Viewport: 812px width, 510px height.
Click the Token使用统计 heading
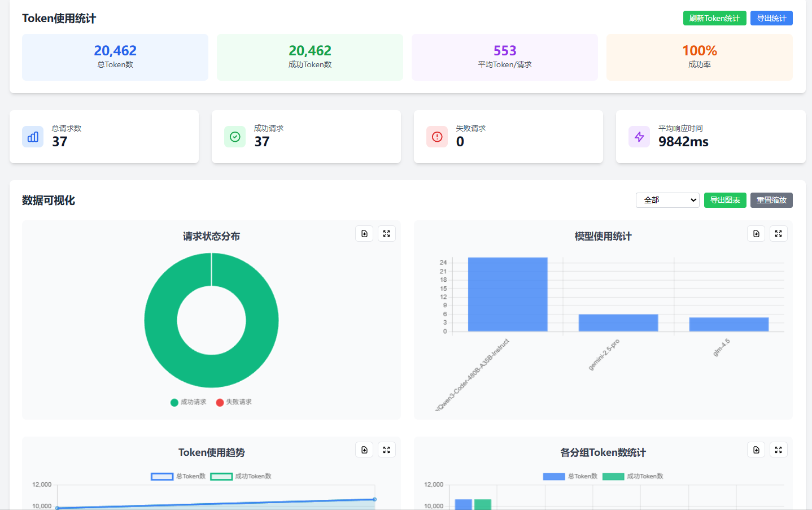pos(59,19)
